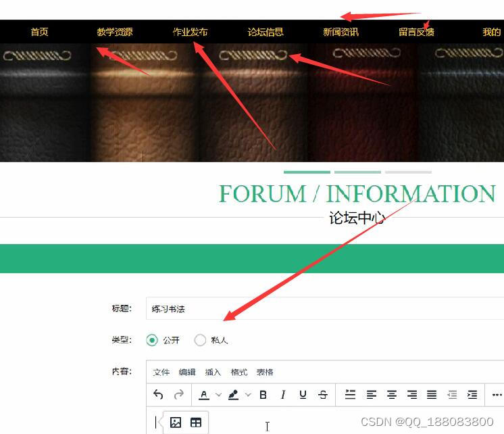504x434 pixels.
Task: Click the line height icon
Action: 351,394
